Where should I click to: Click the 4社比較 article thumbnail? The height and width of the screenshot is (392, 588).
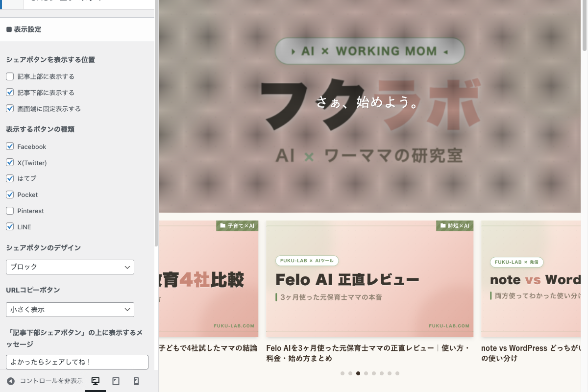tap(208, 279)
